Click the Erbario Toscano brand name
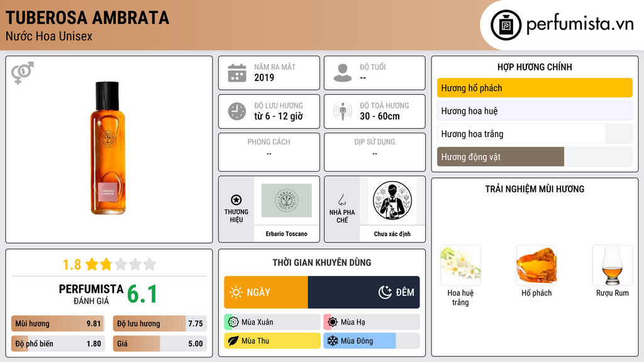Image resolution: width=644 pixels, height=362 pixels. click(x=286, y=234)
